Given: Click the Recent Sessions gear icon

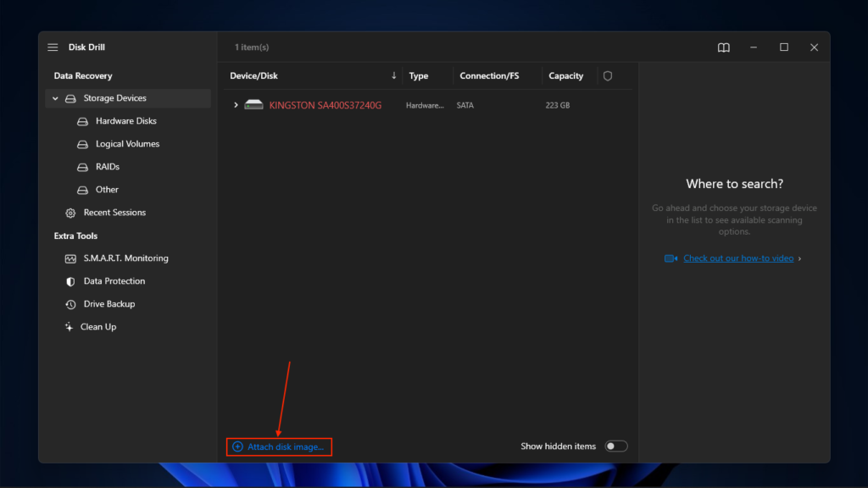Looking at the screenshot, I should coord(70,212).
